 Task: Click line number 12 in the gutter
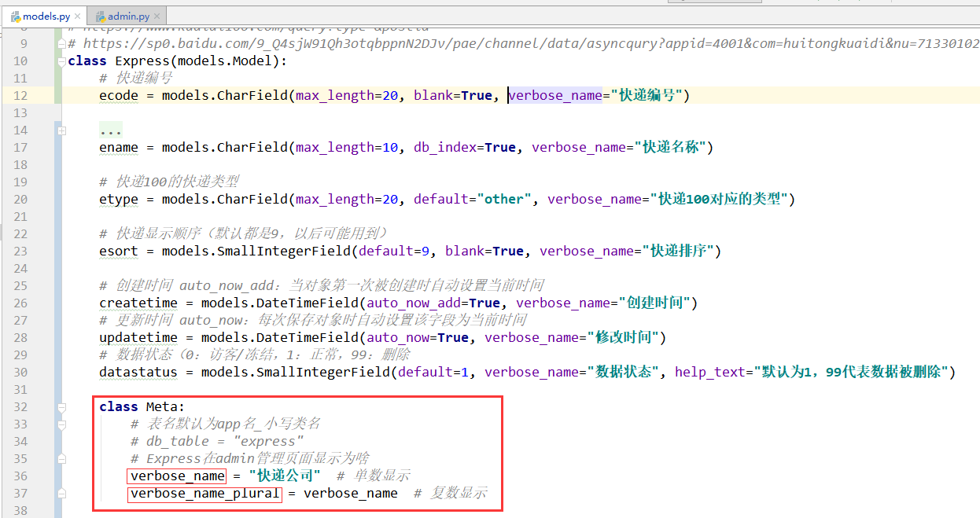[20, 96]
